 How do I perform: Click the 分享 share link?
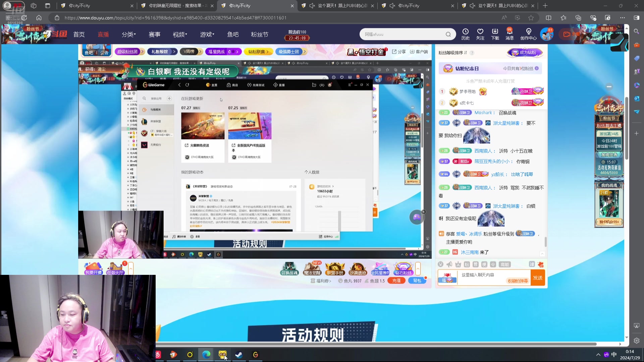pos(399,52)
